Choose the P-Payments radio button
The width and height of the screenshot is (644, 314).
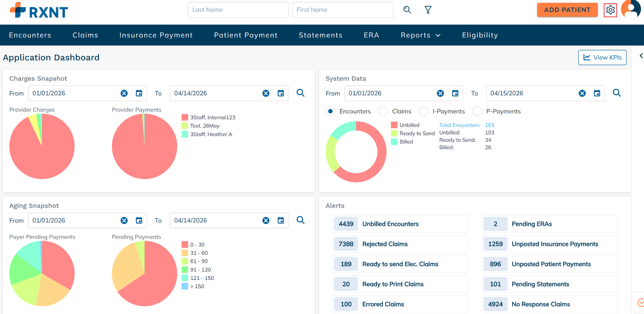pos(477,111)
